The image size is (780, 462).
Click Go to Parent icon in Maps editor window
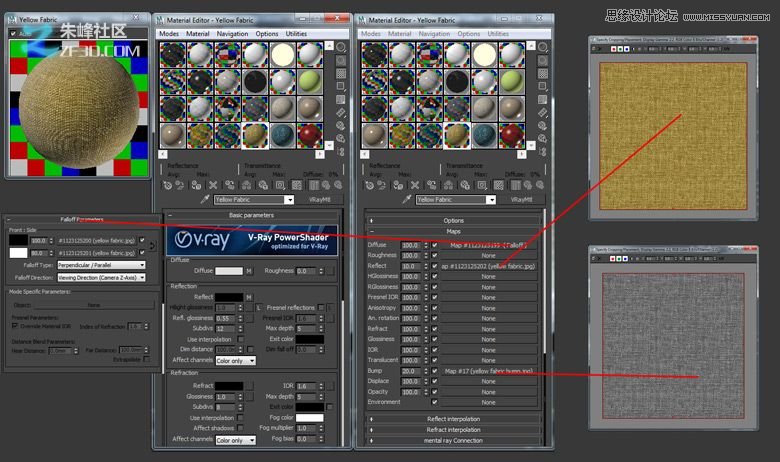click(528, 185)
